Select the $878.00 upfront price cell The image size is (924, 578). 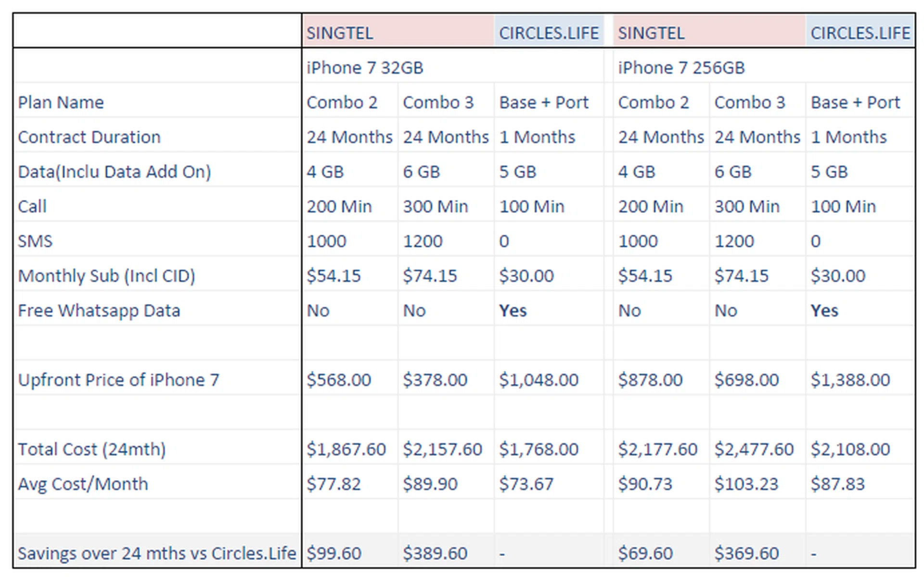tap(650, 380)
